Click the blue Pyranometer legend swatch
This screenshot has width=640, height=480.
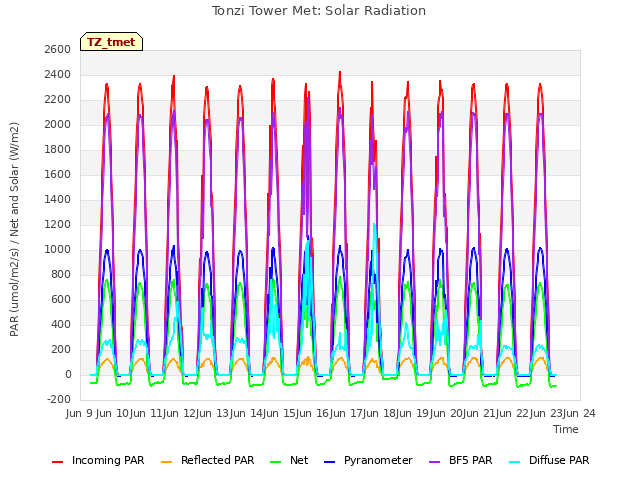[x=329, y=462]
